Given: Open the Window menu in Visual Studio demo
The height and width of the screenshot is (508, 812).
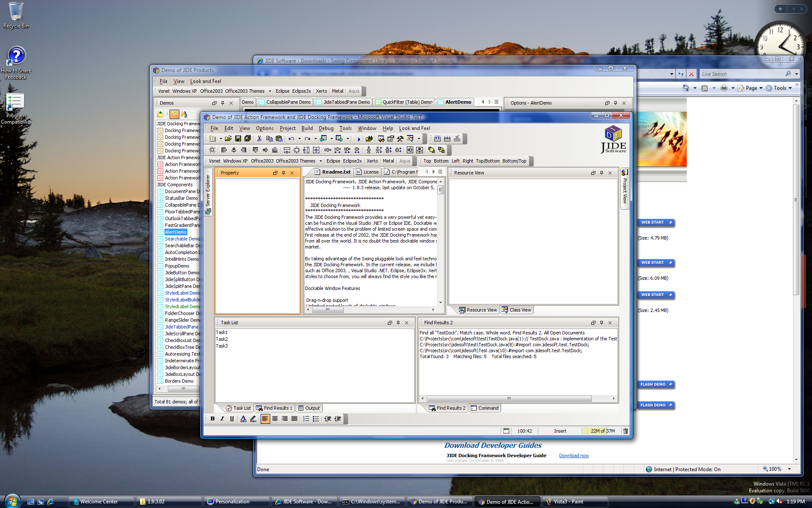Looking at the screenshot, I should coord(367,128).
